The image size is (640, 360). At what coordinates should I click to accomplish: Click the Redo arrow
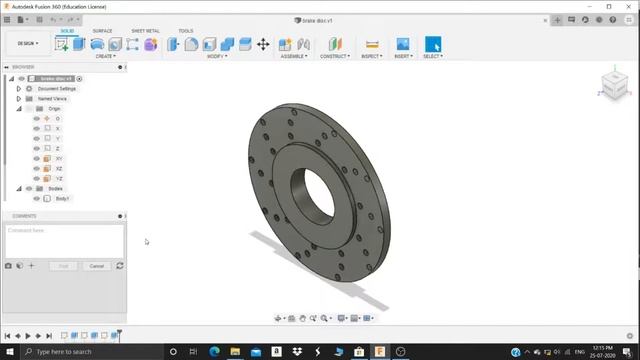pos(70,20)
